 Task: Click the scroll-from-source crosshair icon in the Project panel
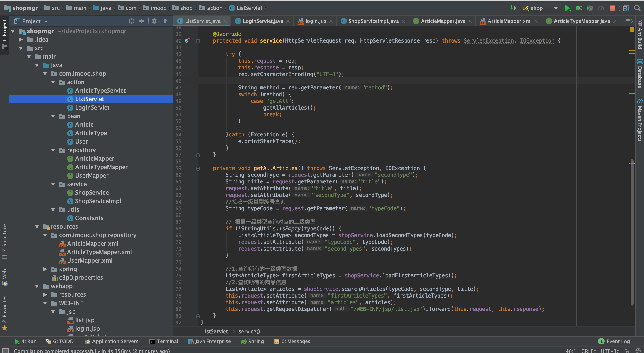(x=132, y=21)
